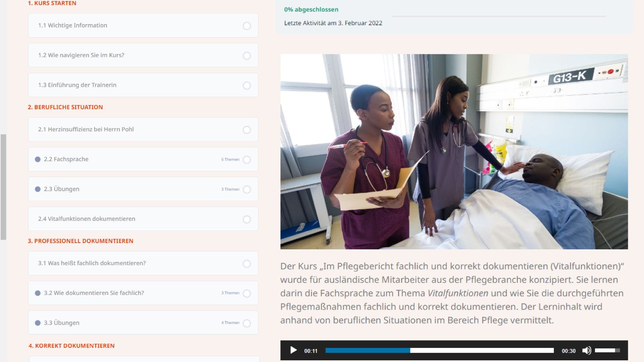Mark 1.1 Wichtige Information completion circle
Image resolution: width=644 pixels, height=362 pixels.
pyautogui.click(x=247, y=26)
